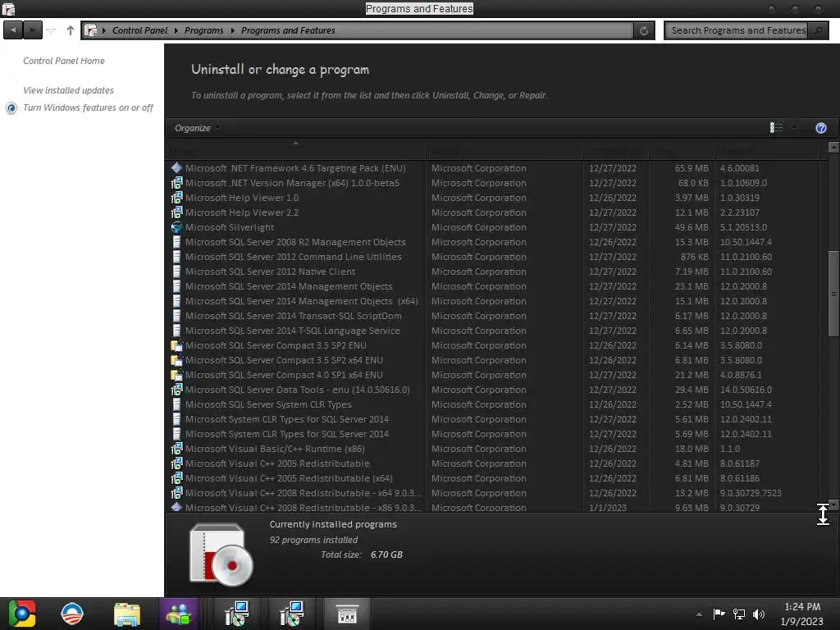840x630 pixels.
Task: Click the 49.6 MB size of Silverlight
Action: click(692, 227)
